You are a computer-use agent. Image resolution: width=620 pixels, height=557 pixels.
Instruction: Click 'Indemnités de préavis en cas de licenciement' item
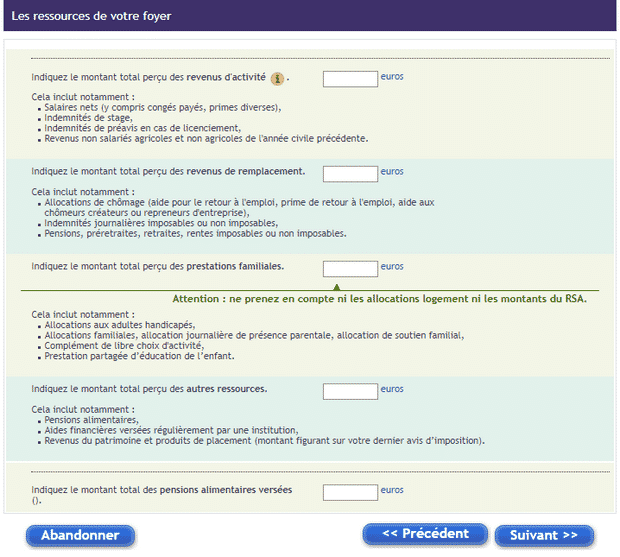pos(142,128)
